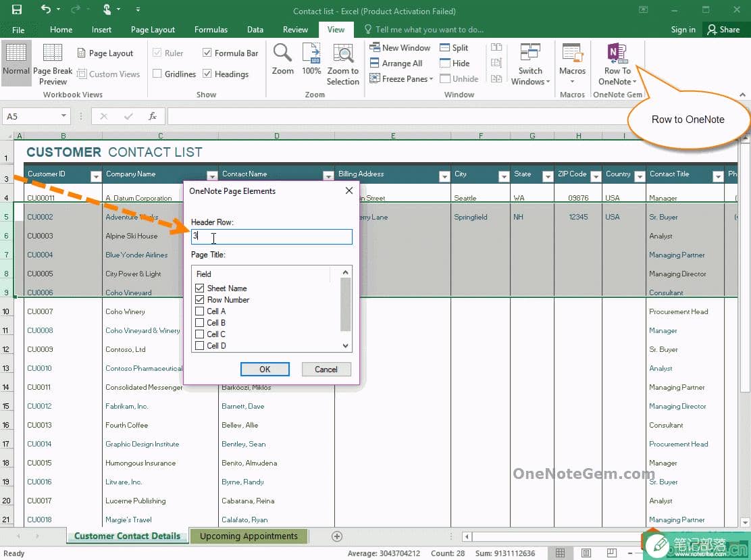Check the Cell B field

click(x=200, y=322)
